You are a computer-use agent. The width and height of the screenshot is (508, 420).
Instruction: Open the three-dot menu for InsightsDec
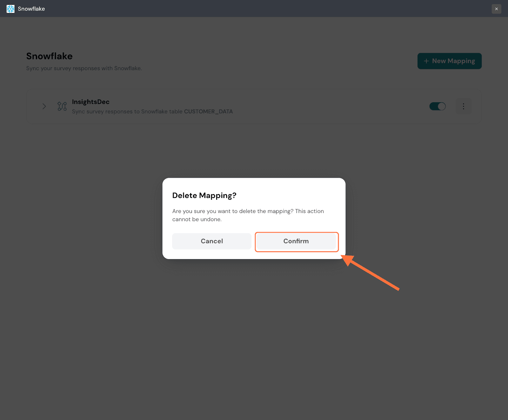(463, 106)
